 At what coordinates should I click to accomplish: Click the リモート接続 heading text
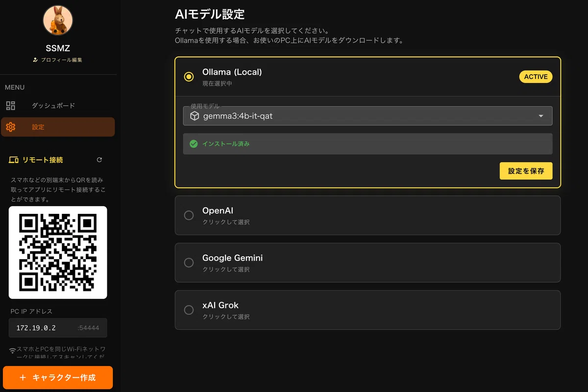tap(43, 160)
